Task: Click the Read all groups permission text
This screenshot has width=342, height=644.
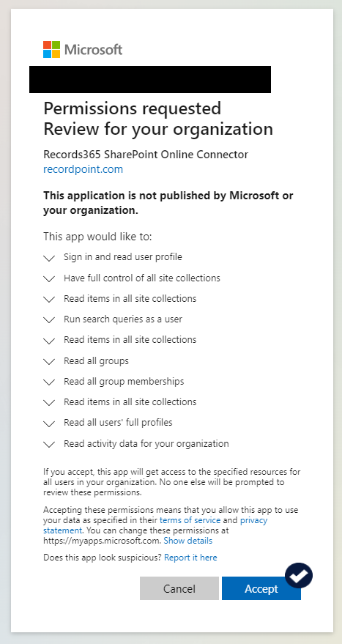Action: pos(96,360)
